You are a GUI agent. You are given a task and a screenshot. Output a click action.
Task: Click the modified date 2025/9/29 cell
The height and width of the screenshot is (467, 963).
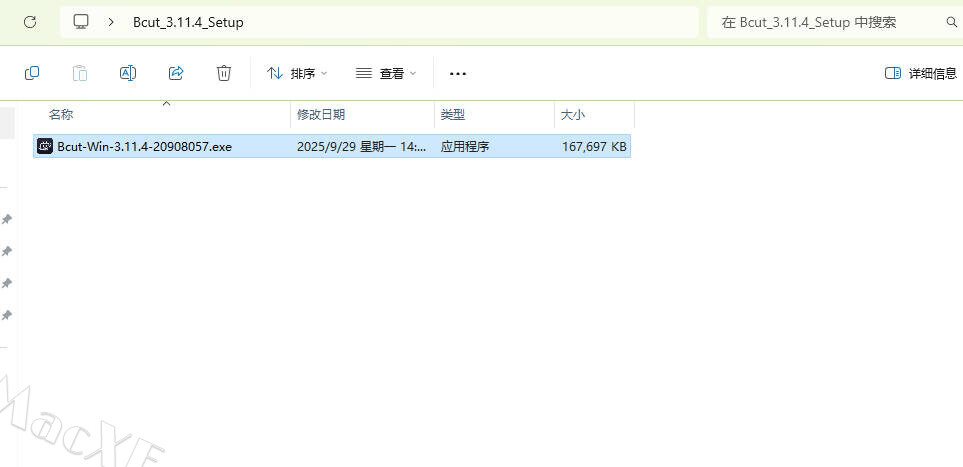(361, 146)
